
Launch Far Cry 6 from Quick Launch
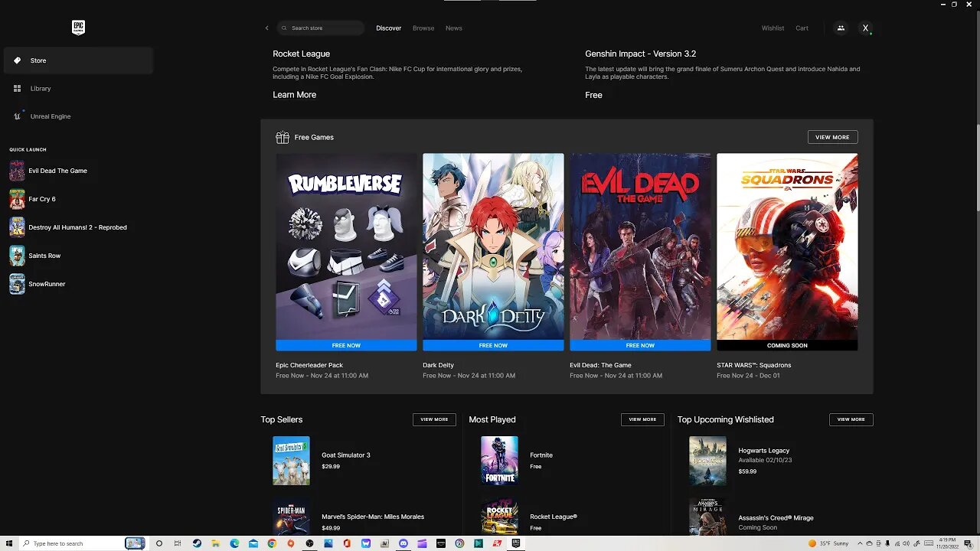click(32, 199)
